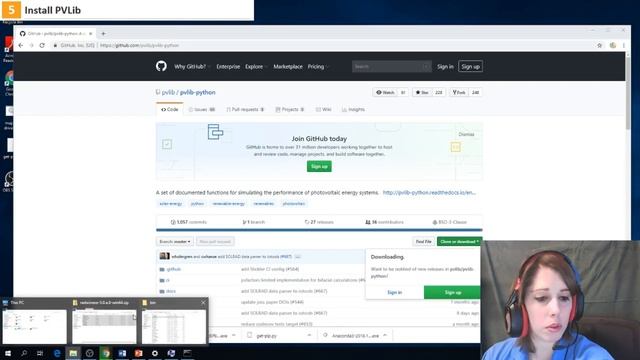Click the pvlib owner link
This screenshot has height=360, width=640.
tap(168, 93)
